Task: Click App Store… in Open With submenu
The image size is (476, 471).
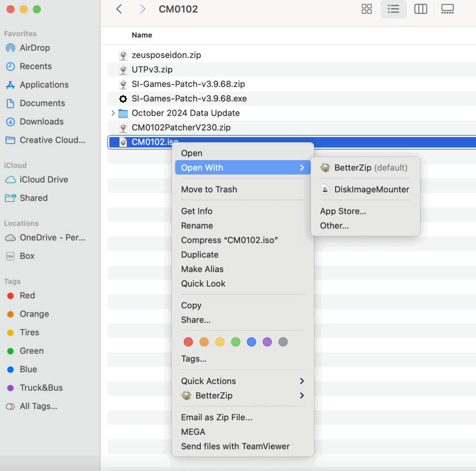Action: (343, 211)
